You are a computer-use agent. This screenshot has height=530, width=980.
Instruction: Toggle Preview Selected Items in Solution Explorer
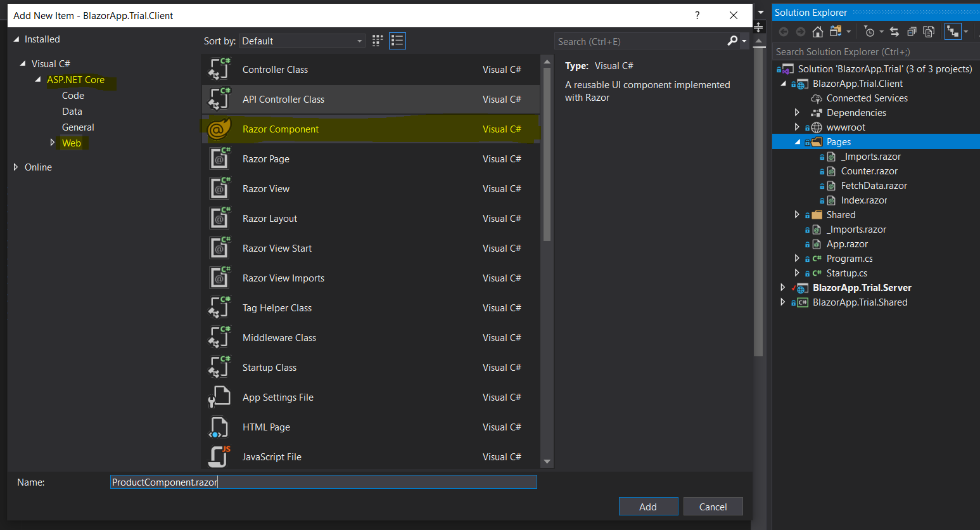[x=930, y=31]
